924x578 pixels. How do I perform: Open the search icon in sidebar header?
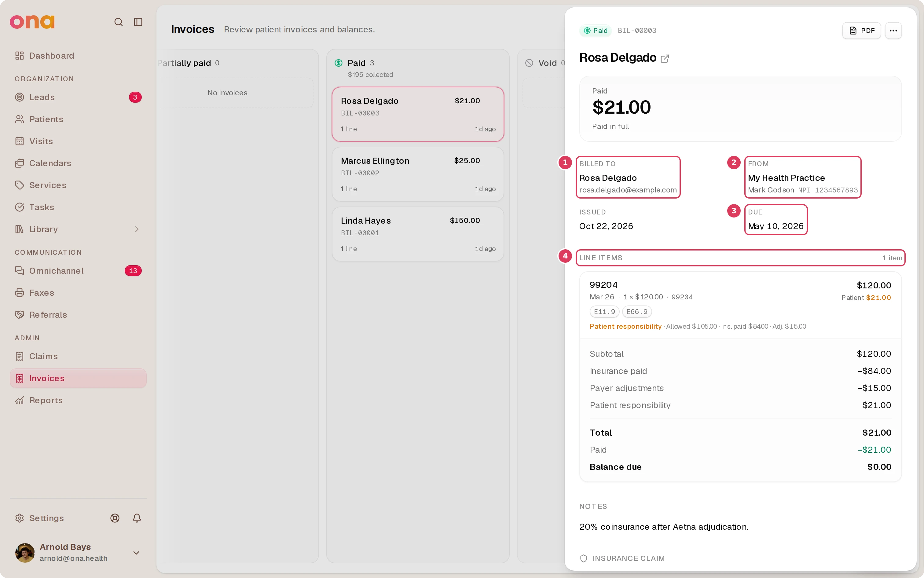pyautogui.click(x=119, y=22)
